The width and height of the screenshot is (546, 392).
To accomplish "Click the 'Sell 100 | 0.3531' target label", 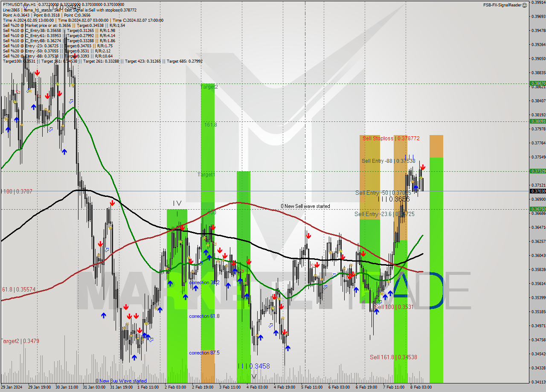I will tap(394, 307).
